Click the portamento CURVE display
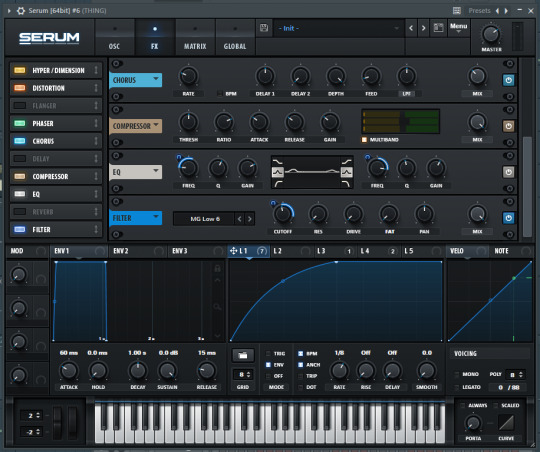The image size is (540, 452). click(x=506, y=423)
